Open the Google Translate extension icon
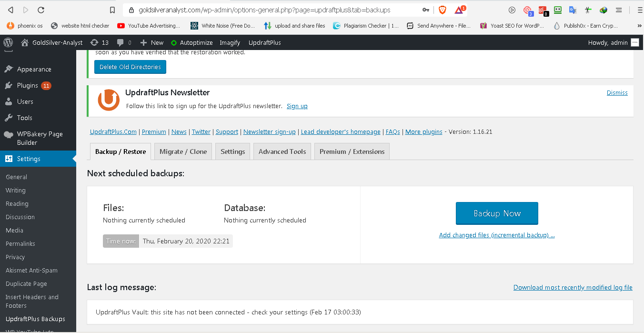 (573, 10)
